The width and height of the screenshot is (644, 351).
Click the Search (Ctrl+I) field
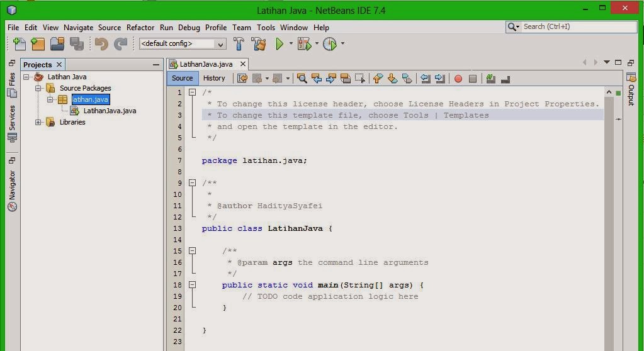click(x=572, y=26)
